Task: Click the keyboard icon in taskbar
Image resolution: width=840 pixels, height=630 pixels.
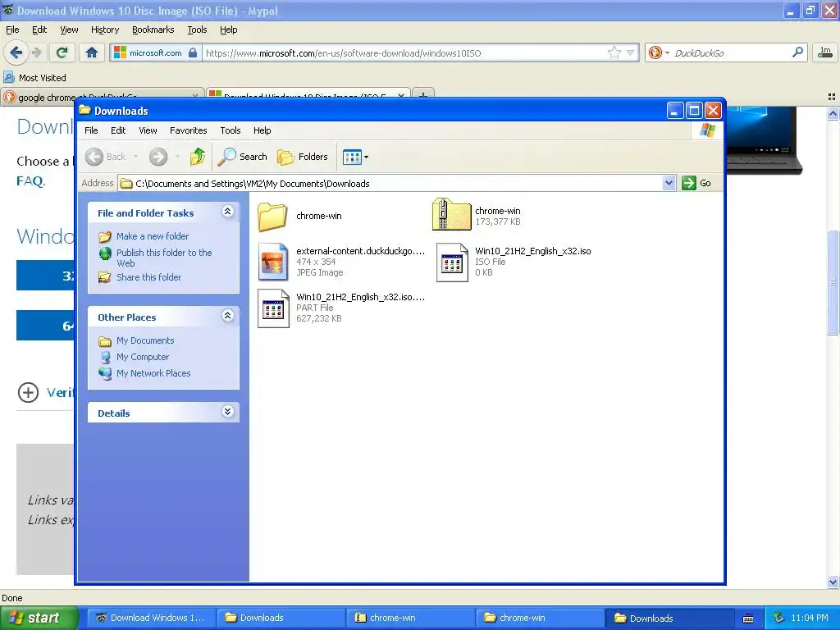Action: coord(748,619)
